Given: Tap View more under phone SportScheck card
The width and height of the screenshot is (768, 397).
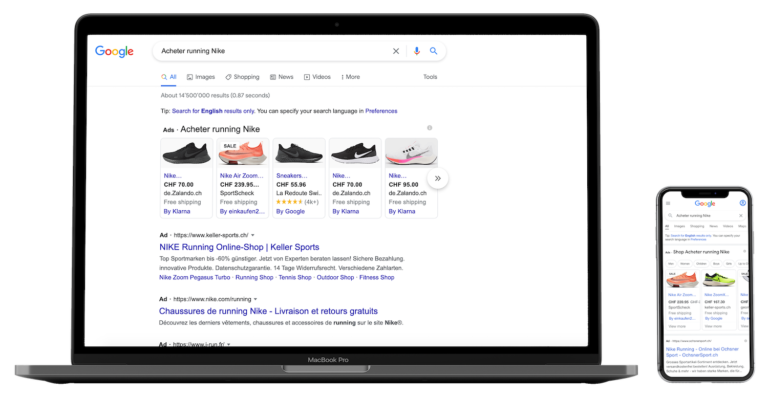Looking at the screenshot, I should click(x=677, y=326).
